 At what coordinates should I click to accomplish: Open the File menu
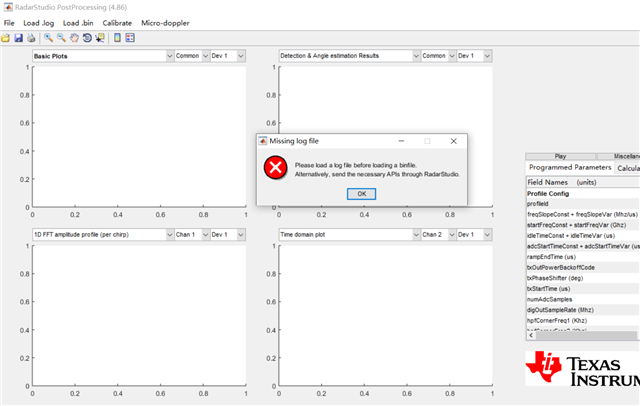click(9, 23)
